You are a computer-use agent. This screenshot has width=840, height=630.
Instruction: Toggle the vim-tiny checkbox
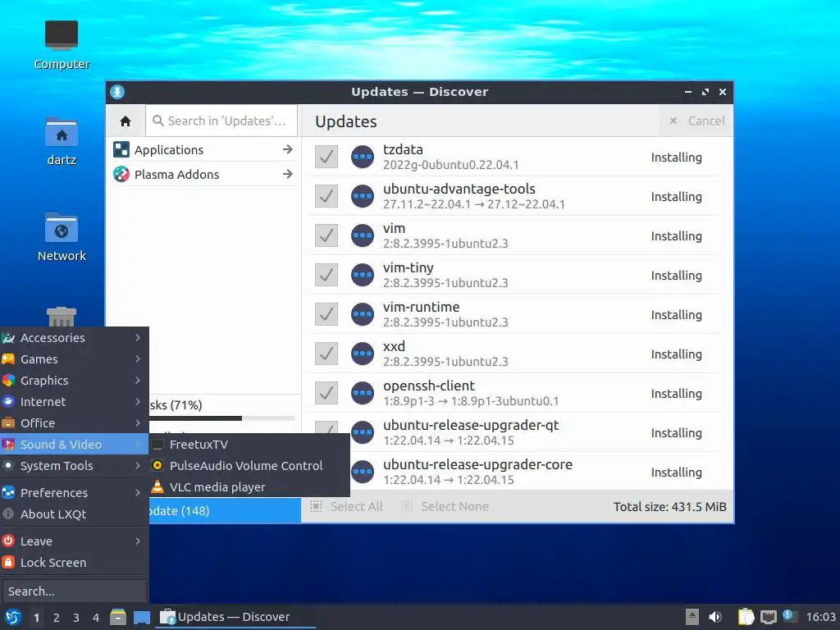pyautogui.click(x=326, y=275)
